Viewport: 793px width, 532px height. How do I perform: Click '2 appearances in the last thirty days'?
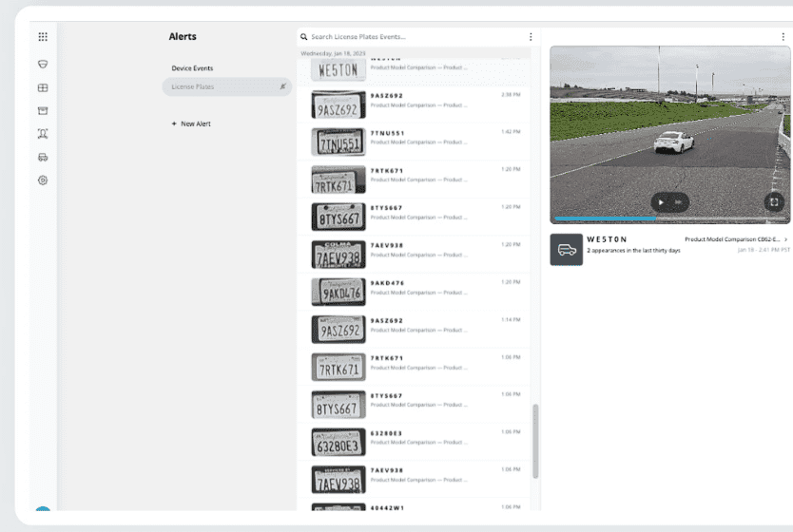tap(633, 251)
